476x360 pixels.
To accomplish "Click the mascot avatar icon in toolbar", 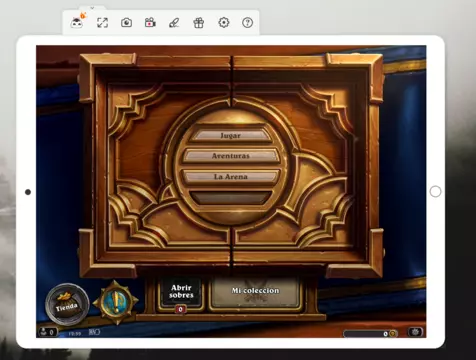I will coord(77,23).
